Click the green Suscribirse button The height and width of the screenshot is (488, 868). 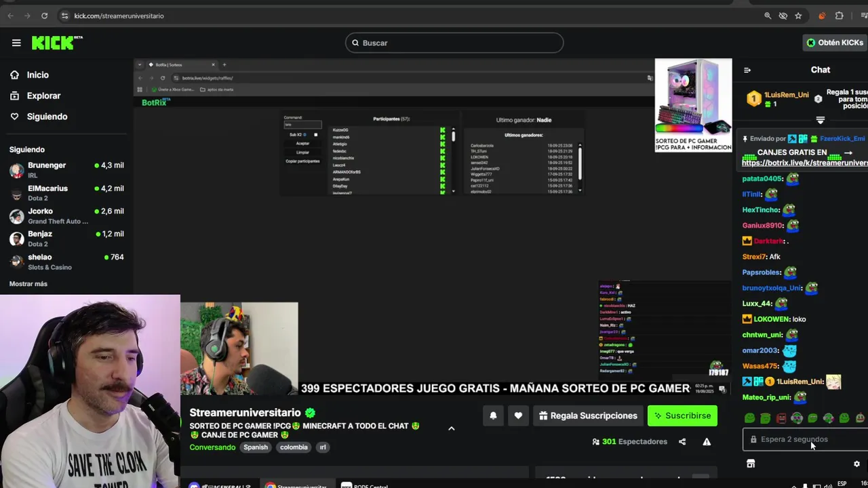pos(682,415)
